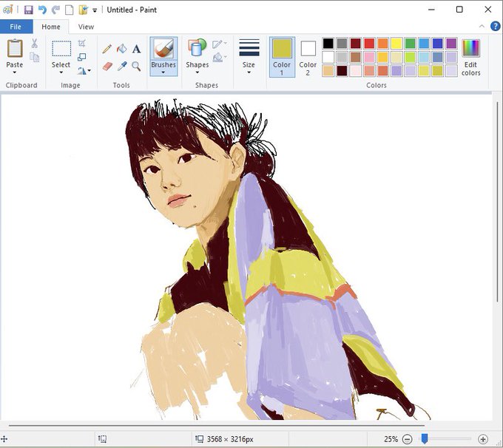This screenshot has height=448, width=503.
Task: Select the Eraser tool
Action: click(107, 67)
